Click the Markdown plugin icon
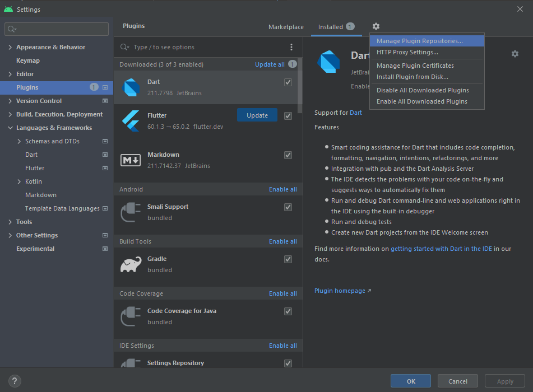Screen dimensions: 533x392 tap(131, 161)
